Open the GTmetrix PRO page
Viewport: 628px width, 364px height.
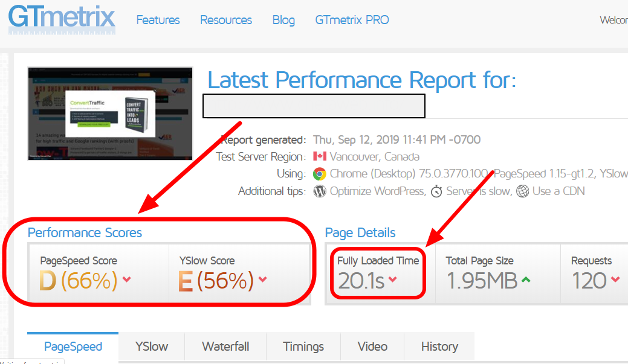[x=352, y=20]
